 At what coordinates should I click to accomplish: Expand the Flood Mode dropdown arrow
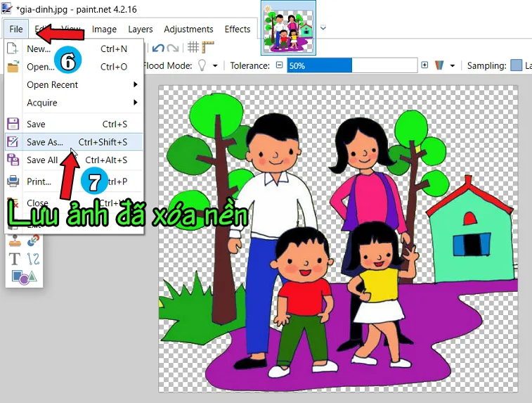(x=215, y=66)
